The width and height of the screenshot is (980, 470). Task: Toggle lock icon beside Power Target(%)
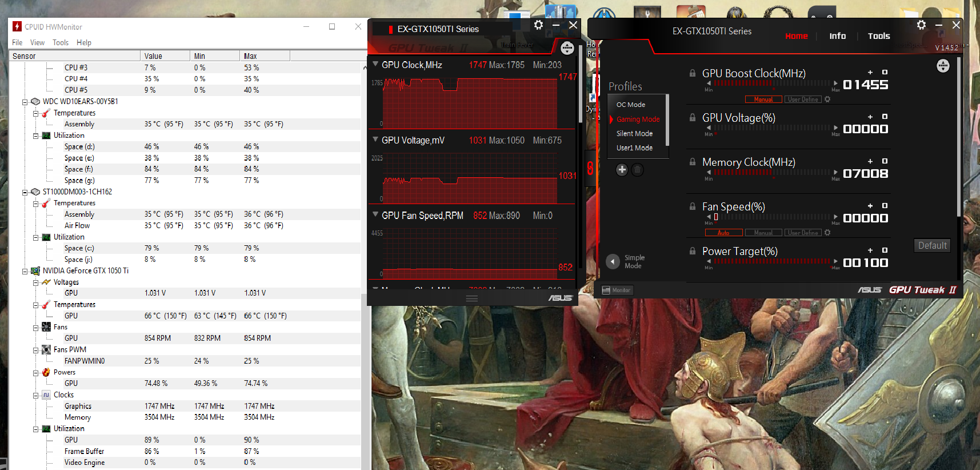(693, 251)
